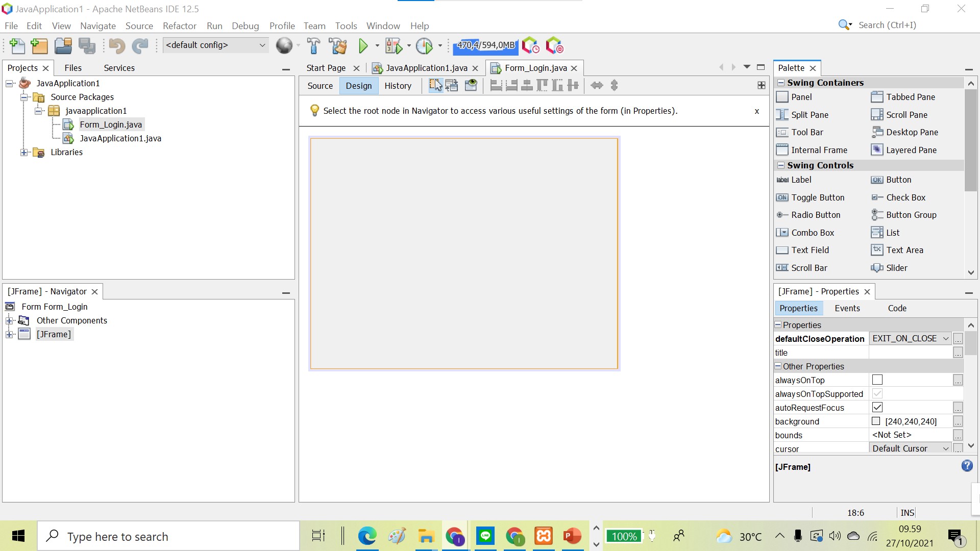Screen dimensions: 980x551
Task: Open the Events tab in Properties panel
Action: [x=847, y=308]
